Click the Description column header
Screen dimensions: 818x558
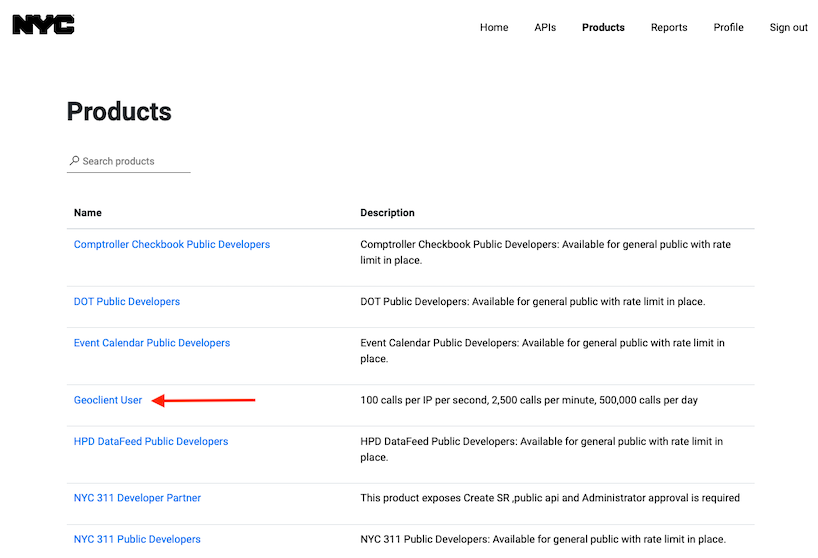pyautogui.click(x=387, y=212)
